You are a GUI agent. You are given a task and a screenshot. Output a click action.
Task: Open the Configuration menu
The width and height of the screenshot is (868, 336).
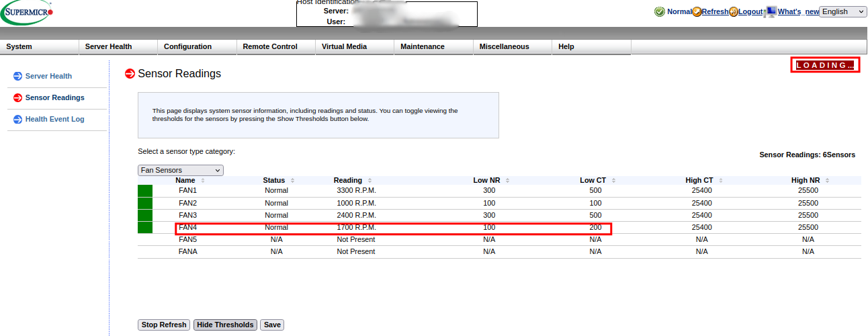click(197, 46)
